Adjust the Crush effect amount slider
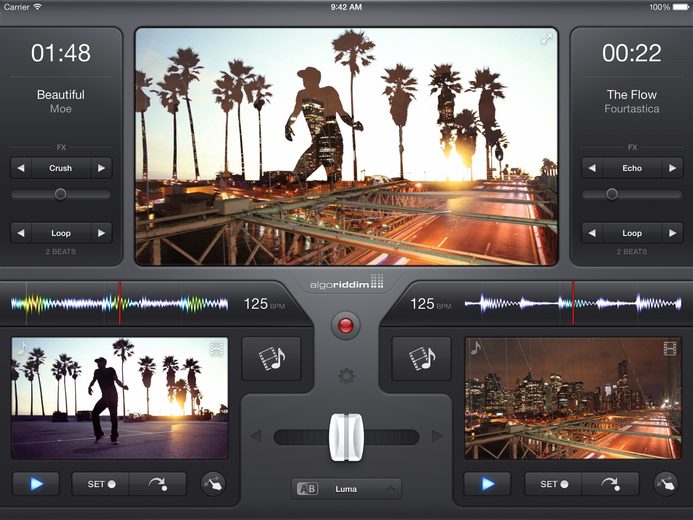Screen dimensions: 693x520 (61, 194)
